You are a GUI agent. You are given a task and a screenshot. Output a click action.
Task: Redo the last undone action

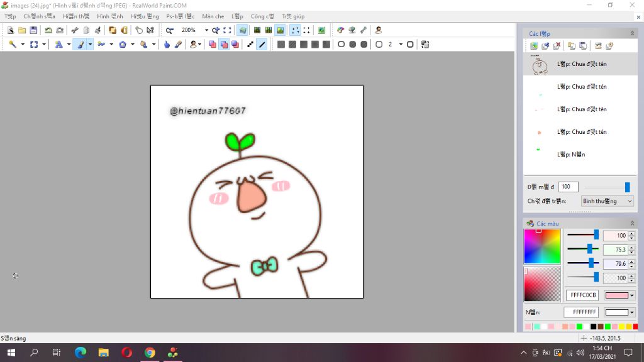(60, 30)
